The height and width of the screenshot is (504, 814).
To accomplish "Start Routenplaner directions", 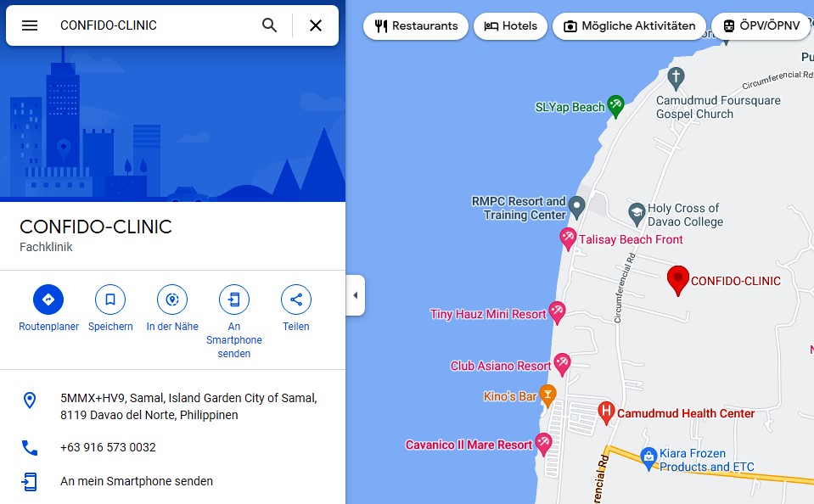I will click(x=48, y=300).
